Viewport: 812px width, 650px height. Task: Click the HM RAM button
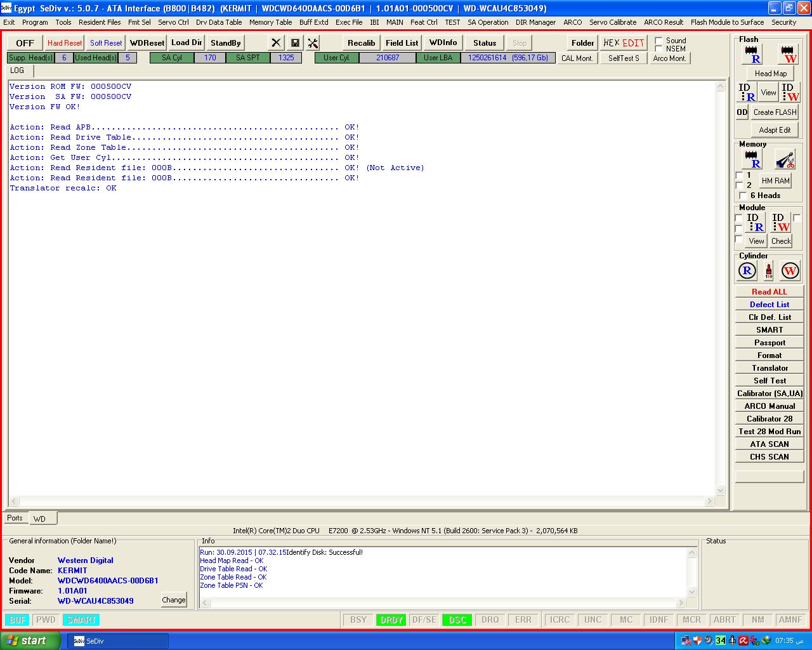click(775, 181)
